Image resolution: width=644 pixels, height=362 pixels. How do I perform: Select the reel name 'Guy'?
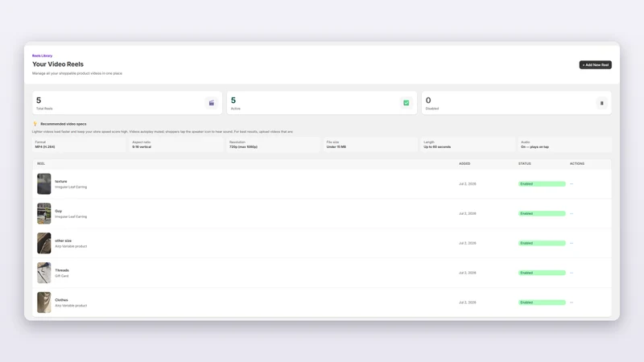pyautogui.click(x=58, y=211)
